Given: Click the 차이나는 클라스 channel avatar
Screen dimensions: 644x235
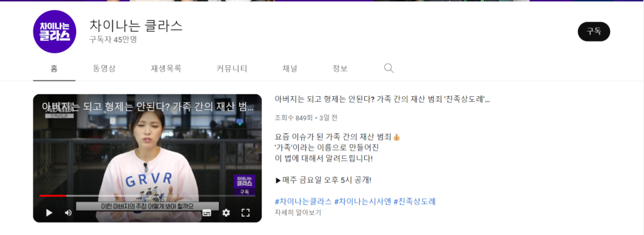Looking at the screenshot, I should [55, 31].
